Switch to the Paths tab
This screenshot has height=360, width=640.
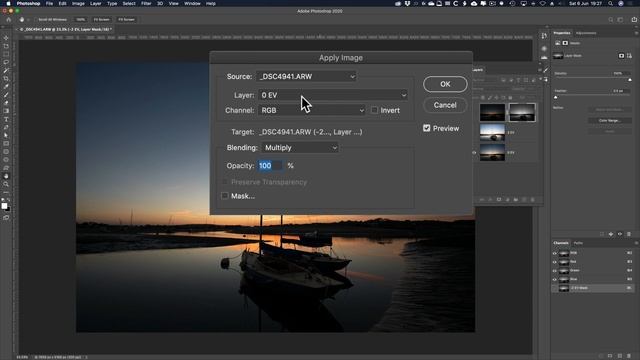(x=578, y=243)
